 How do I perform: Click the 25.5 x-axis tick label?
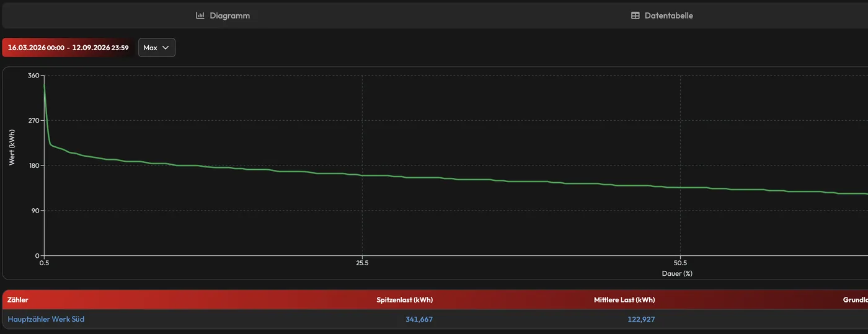[362, 263]
